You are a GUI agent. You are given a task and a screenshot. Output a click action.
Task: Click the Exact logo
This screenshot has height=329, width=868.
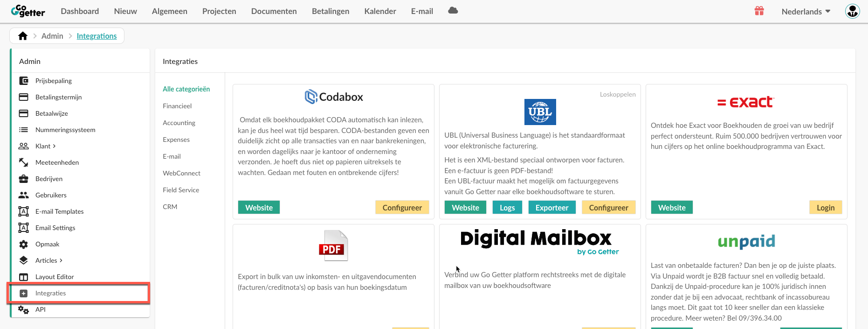(x=746, y=102)
